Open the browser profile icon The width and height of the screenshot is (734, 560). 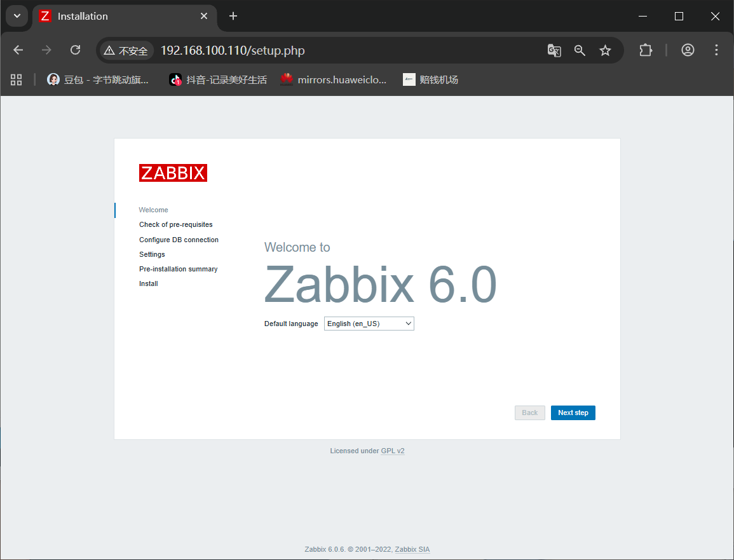[688, 50]
